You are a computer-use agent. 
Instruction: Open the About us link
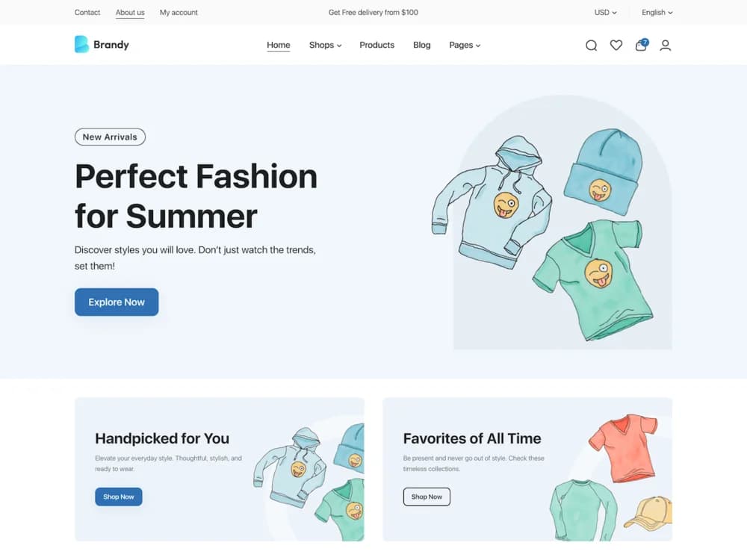pos(130,13)
